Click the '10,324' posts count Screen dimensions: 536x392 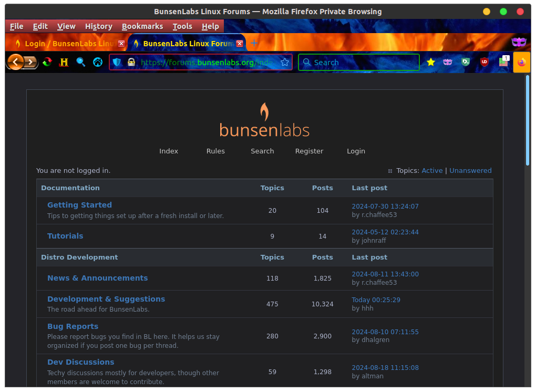[x=322, y=304]
